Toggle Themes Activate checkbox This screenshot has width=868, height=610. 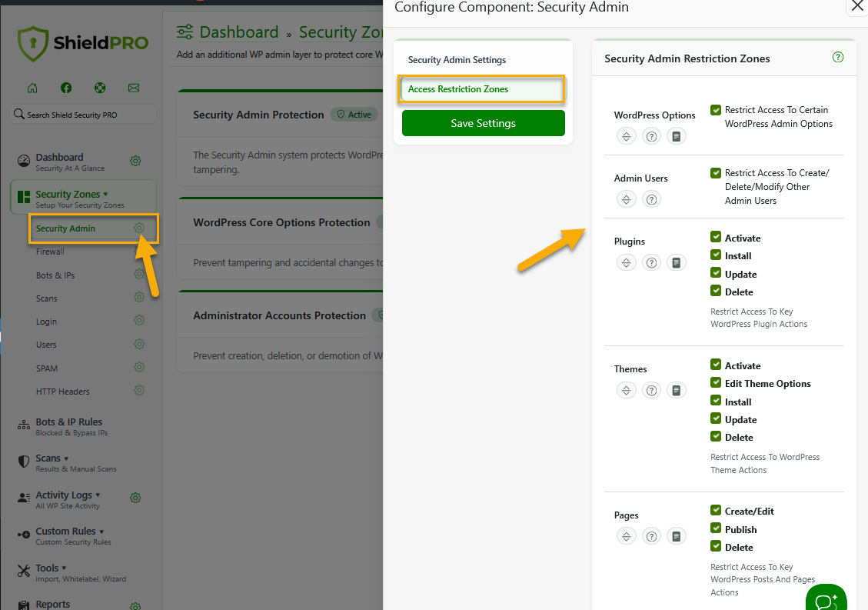pos(716,365)
